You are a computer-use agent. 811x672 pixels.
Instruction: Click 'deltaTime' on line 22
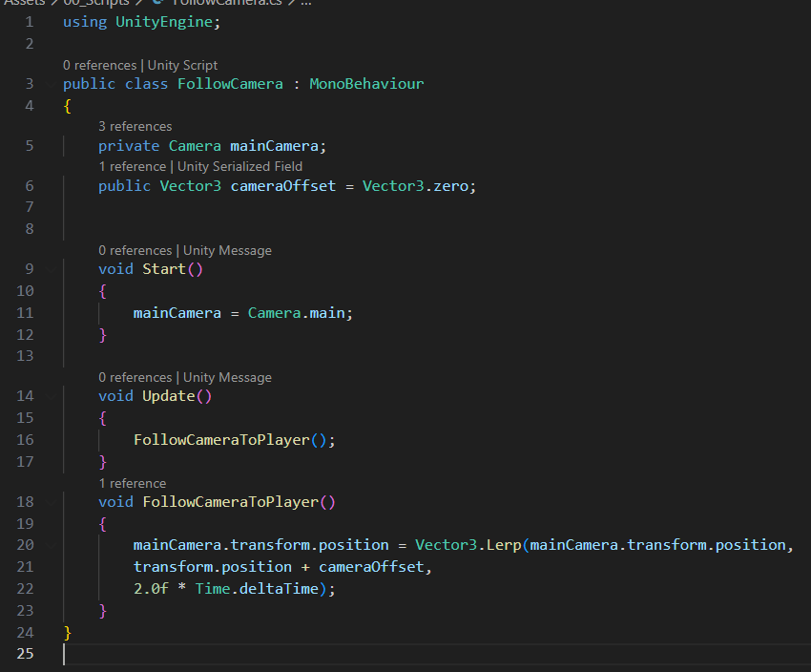pyautogui.click(x=279, y=589)
